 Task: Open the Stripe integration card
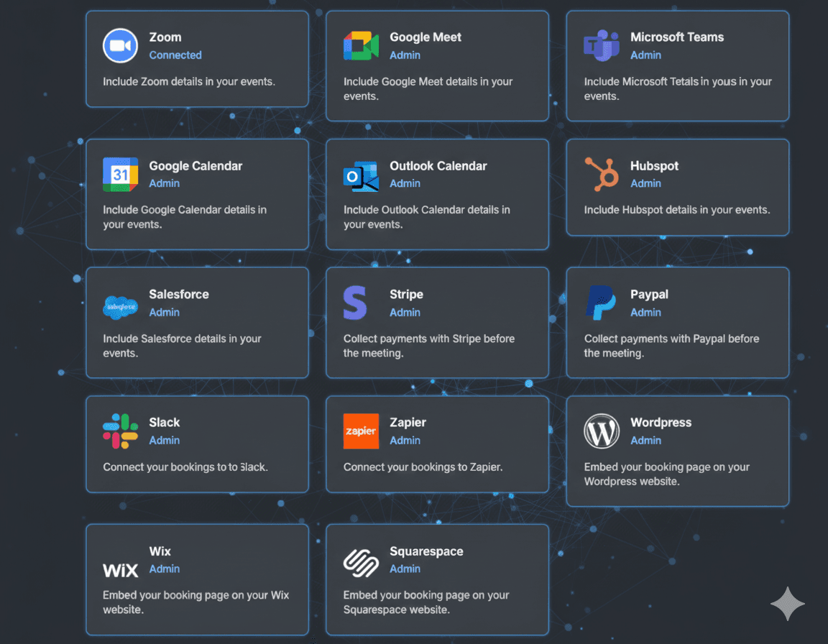point(437,322)
